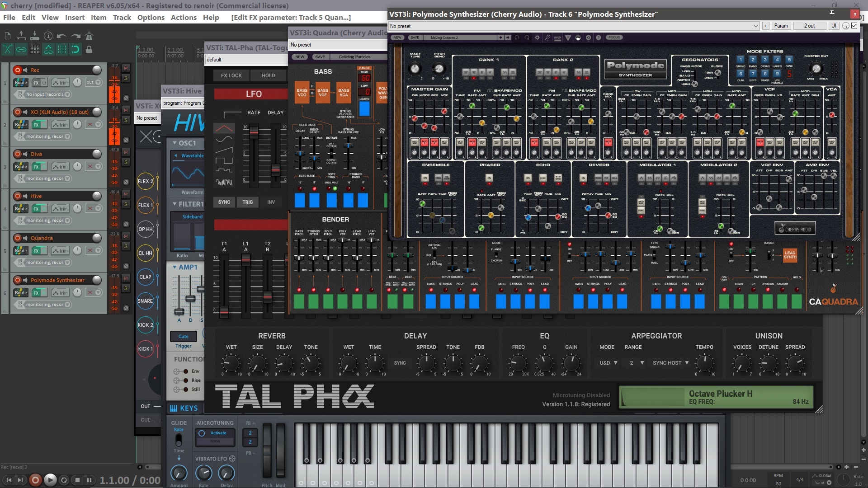Screen dimensions: 868x488
Task: Open the Route button on Diva track
Action: tap(21, 167)
